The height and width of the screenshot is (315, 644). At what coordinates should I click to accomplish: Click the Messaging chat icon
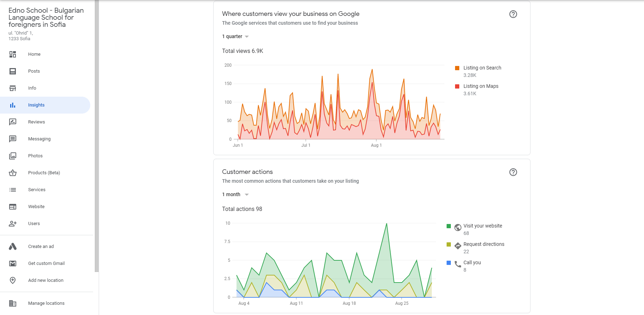click(13, 139)
